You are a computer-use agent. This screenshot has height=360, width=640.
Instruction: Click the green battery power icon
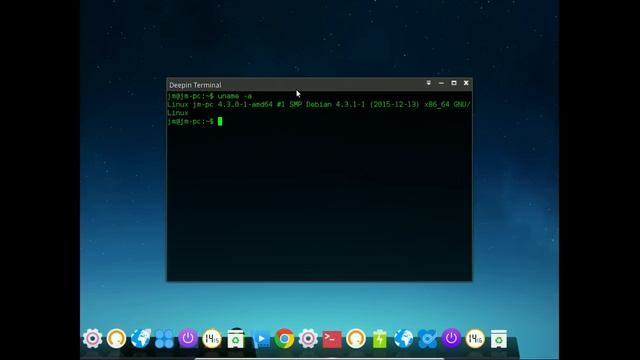380,339
